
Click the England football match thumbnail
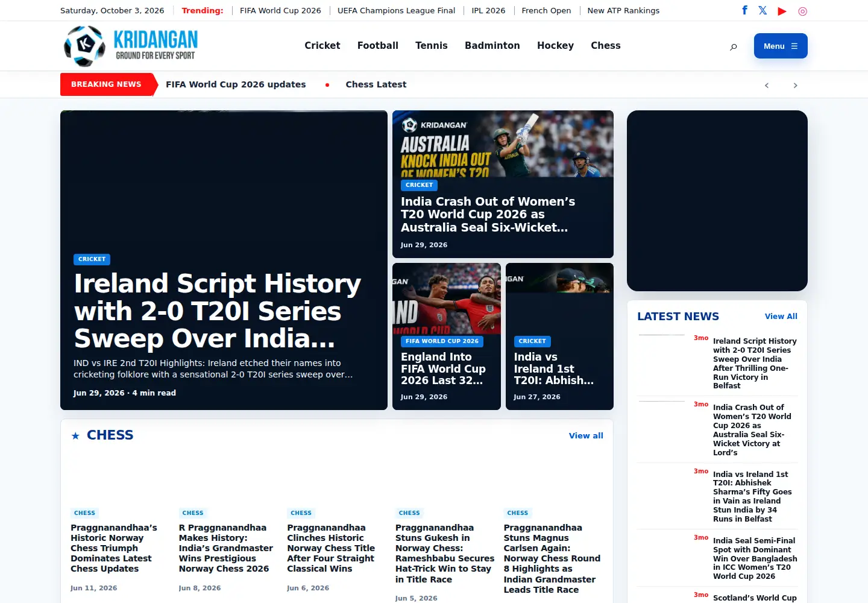click(x=447, y=298)
